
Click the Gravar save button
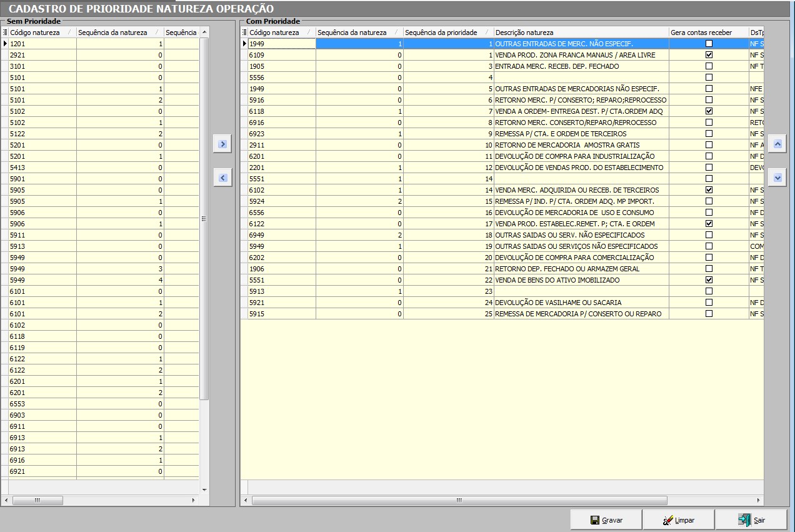click(606, 520)
